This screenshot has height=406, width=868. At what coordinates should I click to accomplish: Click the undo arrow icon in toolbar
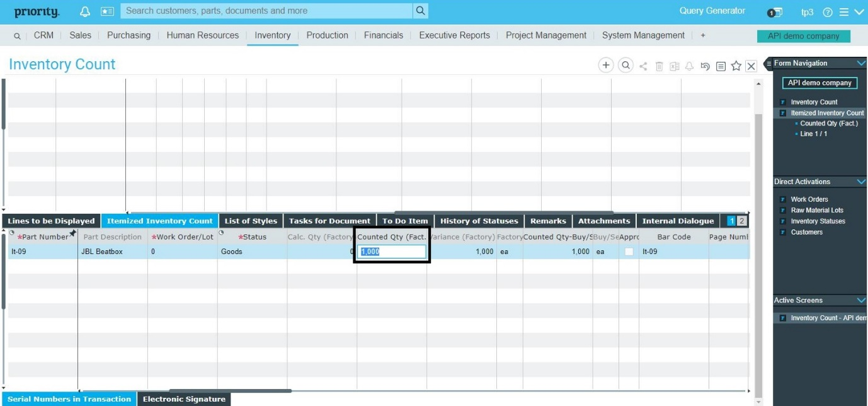[x=705, y=66]
